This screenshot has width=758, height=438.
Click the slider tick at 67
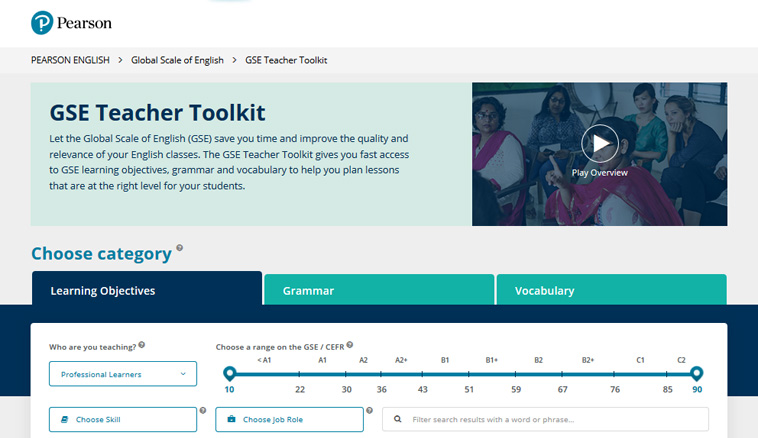[x=562, y=374]
